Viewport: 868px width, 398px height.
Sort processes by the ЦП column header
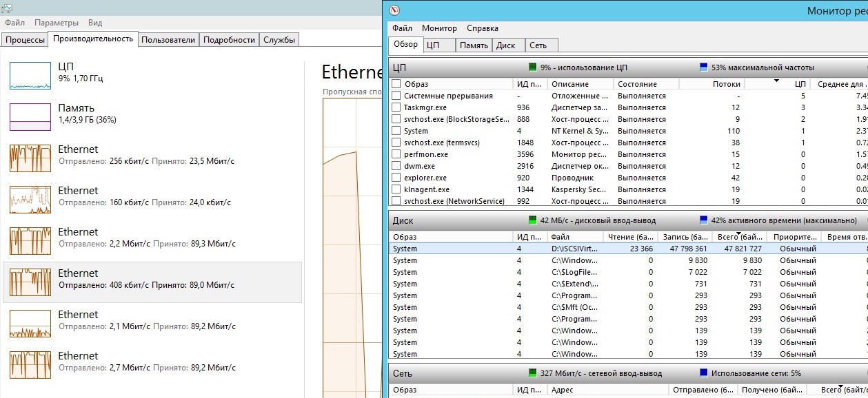777,84
